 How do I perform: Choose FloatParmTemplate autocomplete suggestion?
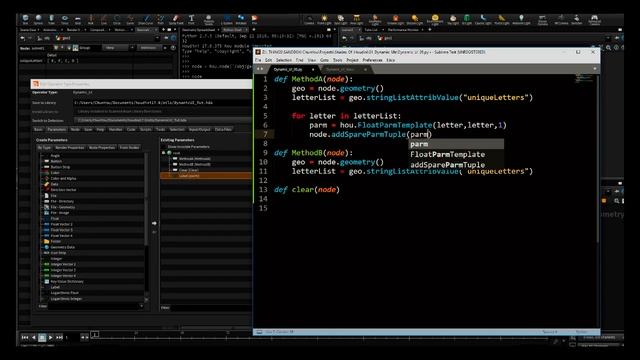pos(456,154)
